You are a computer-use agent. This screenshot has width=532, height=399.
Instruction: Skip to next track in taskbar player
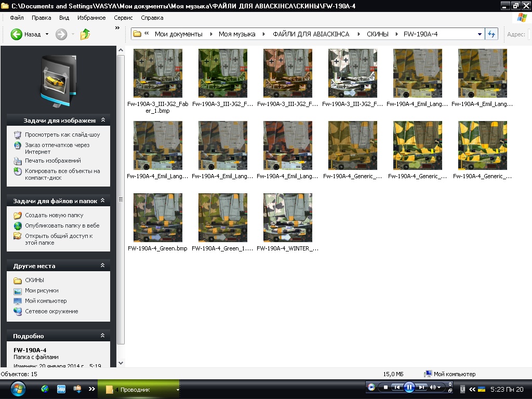[x=421, y=387]
